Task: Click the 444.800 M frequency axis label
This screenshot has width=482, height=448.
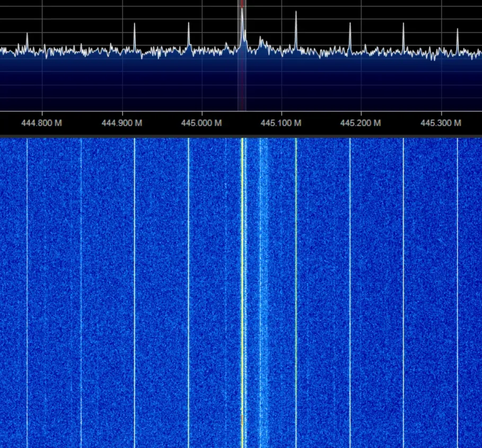Action: (x=42, y=123)
